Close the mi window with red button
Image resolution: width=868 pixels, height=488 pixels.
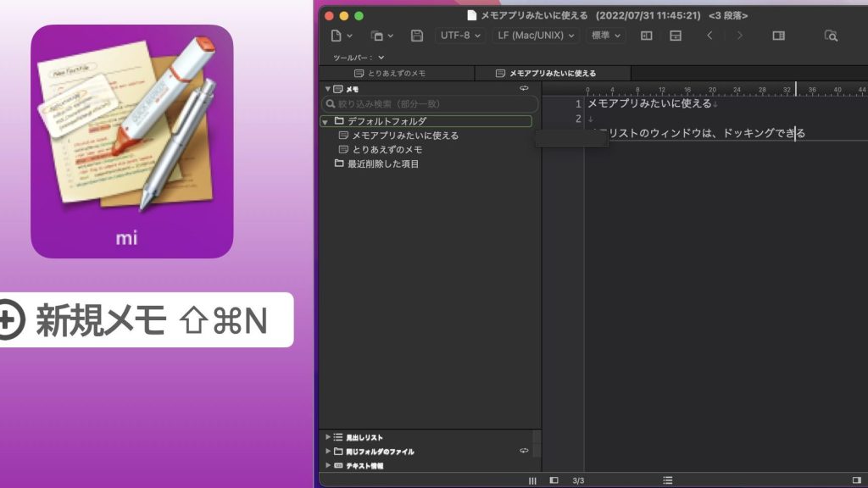pyautogui.click(x=330, y=16)
